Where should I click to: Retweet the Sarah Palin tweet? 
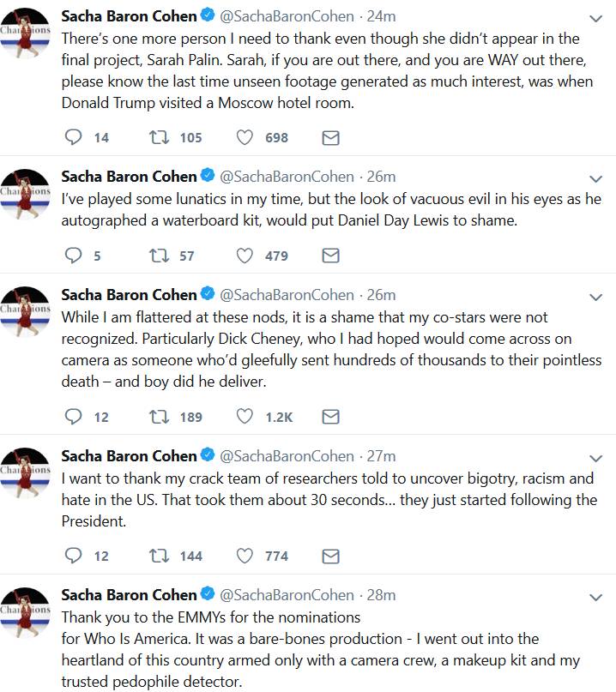(x=160, y=137)
